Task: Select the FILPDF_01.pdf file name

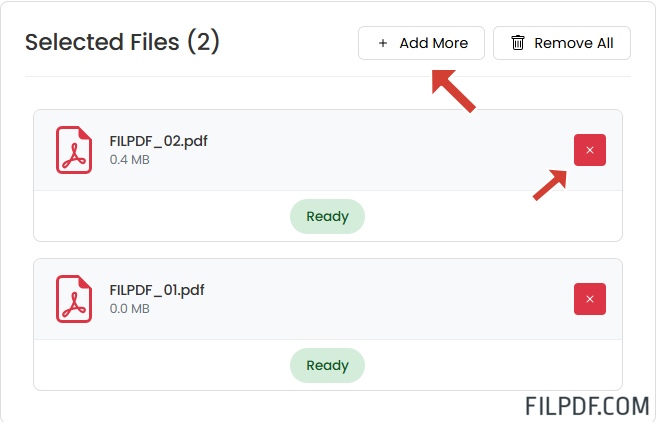Action: click(157, 290)
